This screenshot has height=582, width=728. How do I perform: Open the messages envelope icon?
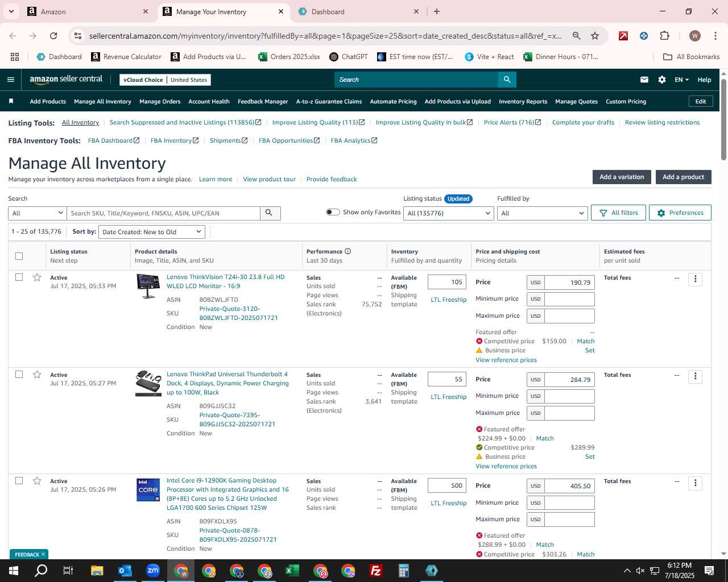click(x=644, y=80)
